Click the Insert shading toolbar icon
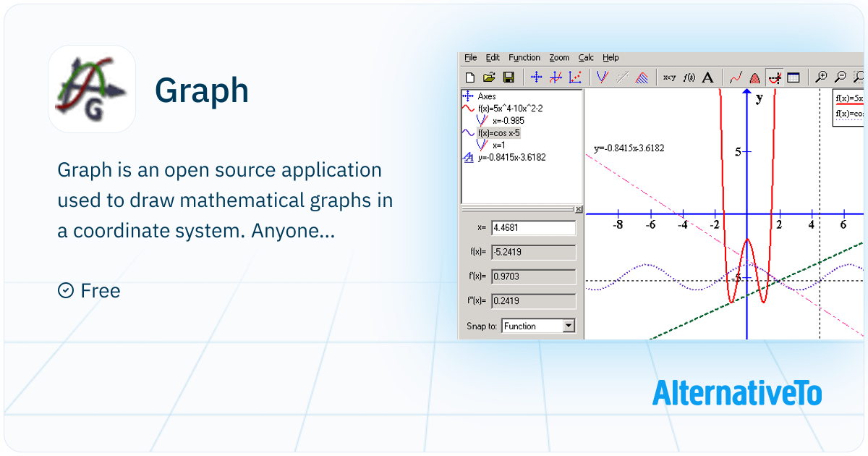Viewport: 868px width, 456px height. [641, 77]
